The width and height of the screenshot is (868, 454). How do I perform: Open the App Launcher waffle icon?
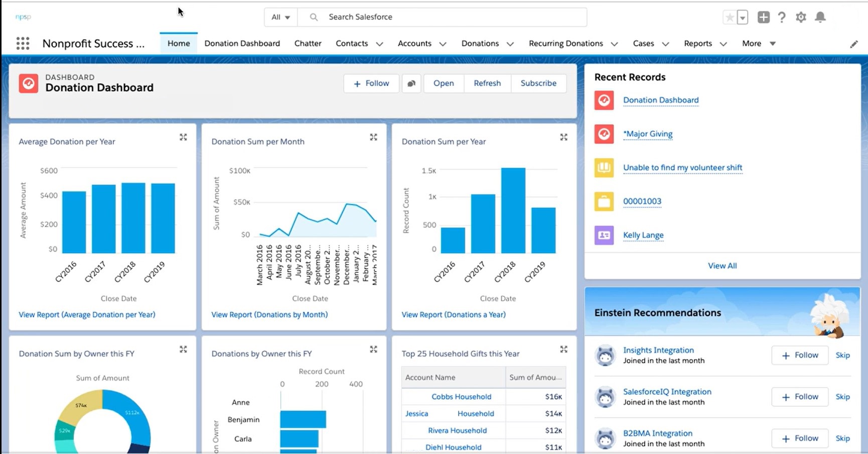(x=23, y=43)
